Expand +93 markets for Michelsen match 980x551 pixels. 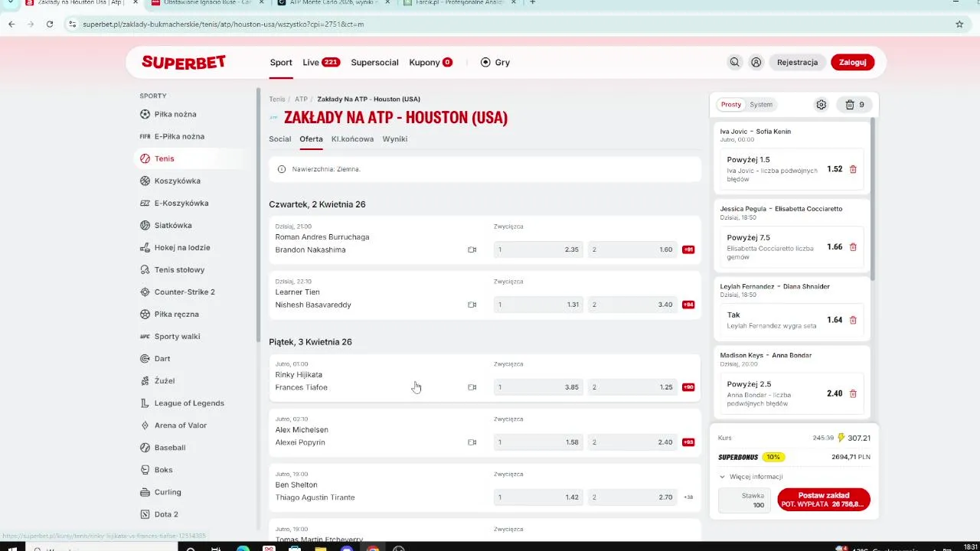[688, 442]
